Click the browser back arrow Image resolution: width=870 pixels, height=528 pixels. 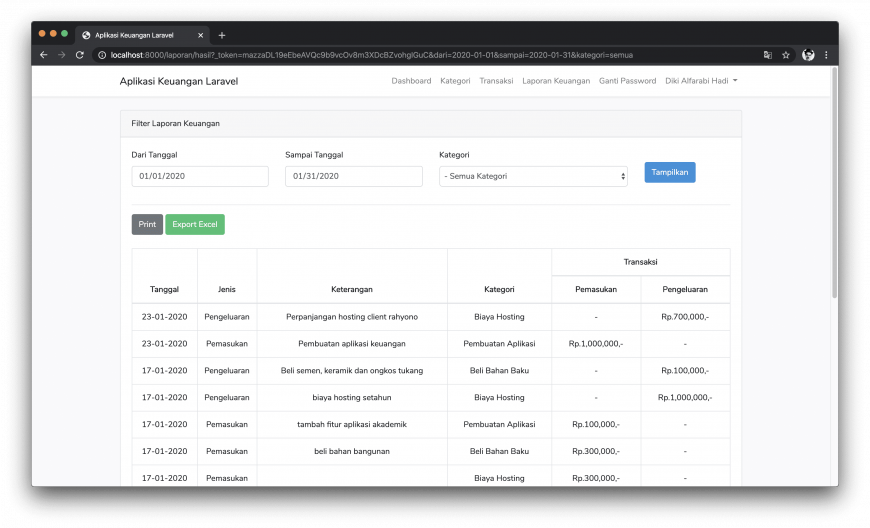pyautogui.click(x=43, y=55)
